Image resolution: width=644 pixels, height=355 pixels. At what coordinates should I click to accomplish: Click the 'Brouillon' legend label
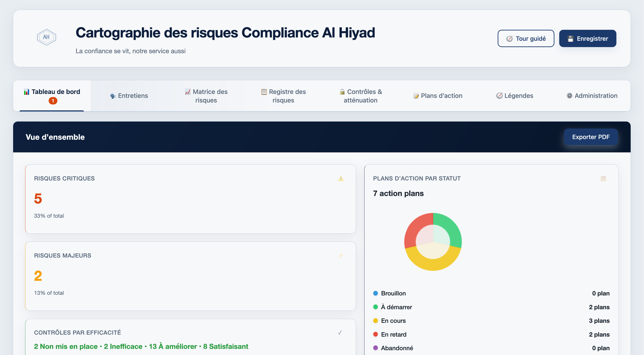point(393,293)
